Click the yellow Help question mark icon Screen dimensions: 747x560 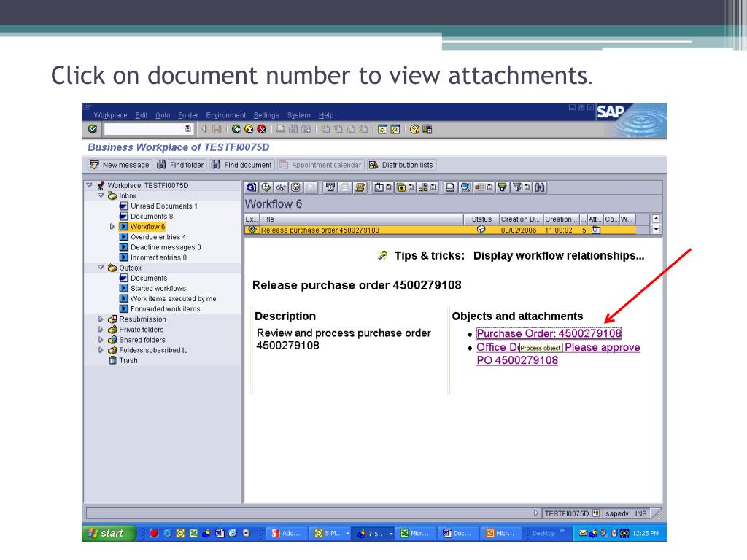coord(414,129)
